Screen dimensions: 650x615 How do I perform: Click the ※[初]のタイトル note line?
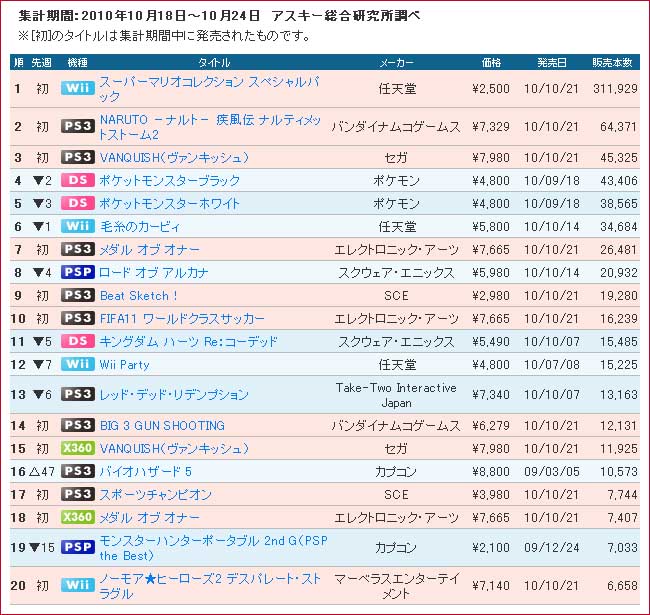[164, 36]
